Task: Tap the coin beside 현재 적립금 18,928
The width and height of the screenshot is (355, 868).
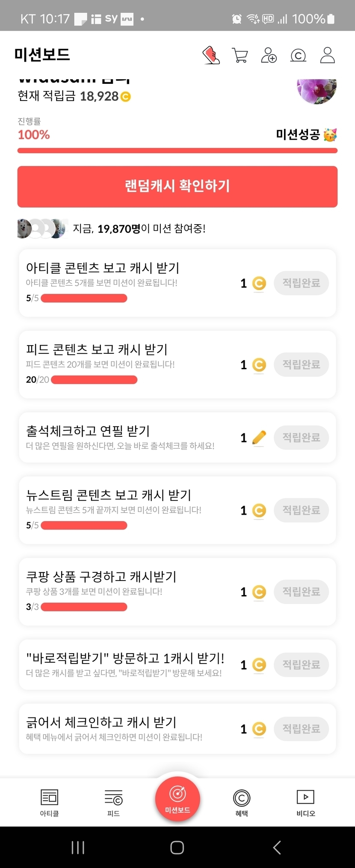Action: tap(125, 97)
